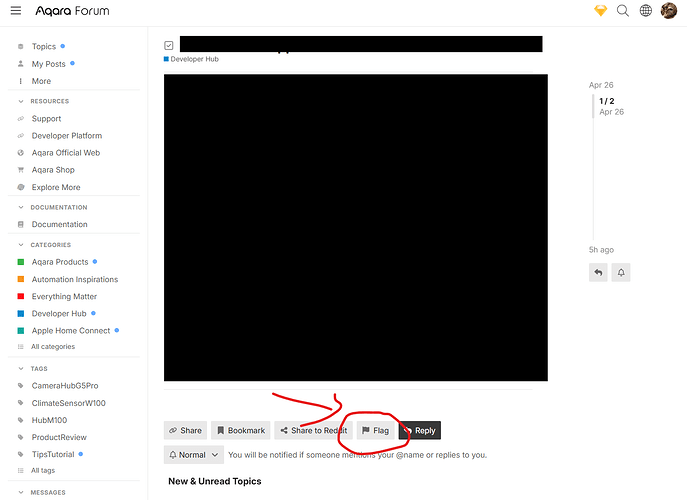The width and height of the screenshot is (687, 500).
Task: Click the dark Reply button
Action: pos(420,430)
